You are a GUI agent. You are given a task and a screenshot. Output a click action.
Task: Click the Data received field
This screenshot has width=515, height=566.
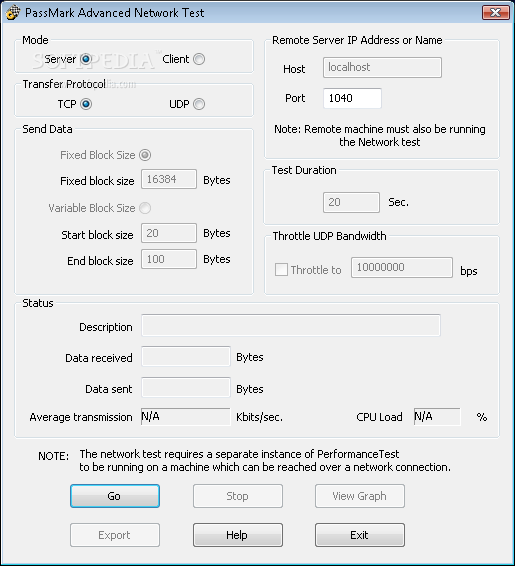coord(186,356)
